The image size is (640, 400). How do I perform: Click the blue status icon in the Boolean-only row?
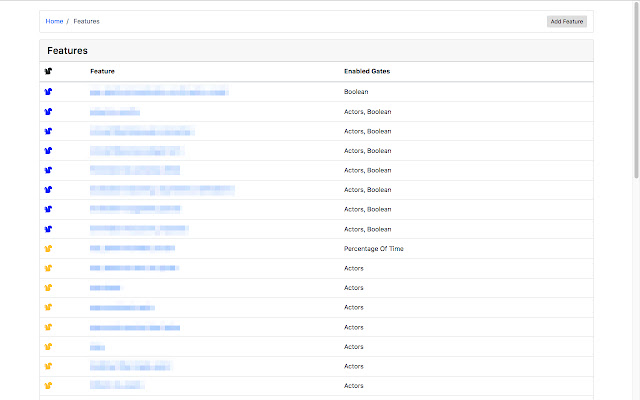[48, 91]
